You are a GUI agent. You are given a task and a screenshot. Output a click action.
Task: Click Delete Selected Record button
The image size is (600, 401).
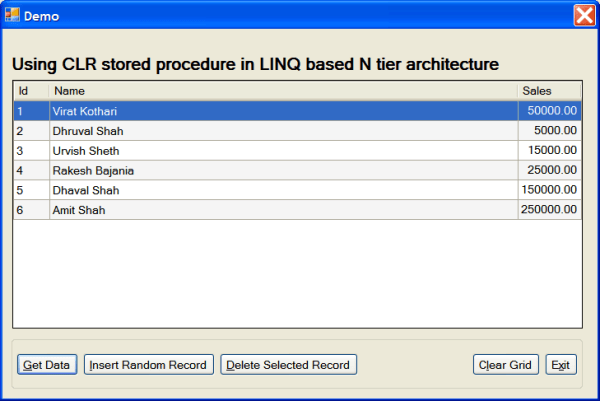288,365
